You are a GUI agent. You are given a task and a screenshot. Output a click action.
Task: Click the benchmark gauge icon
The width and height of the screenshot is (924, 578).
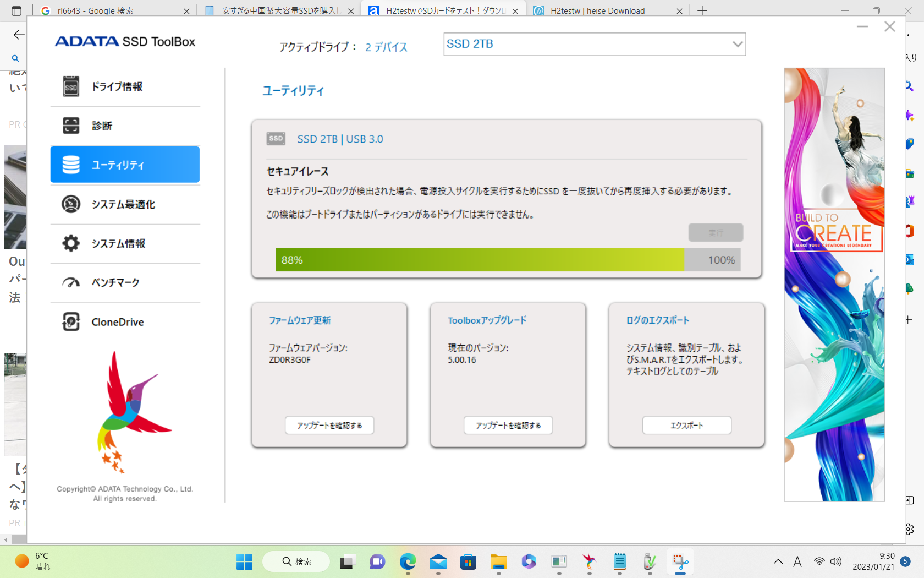pyautogui.click(x=71, y=282)
